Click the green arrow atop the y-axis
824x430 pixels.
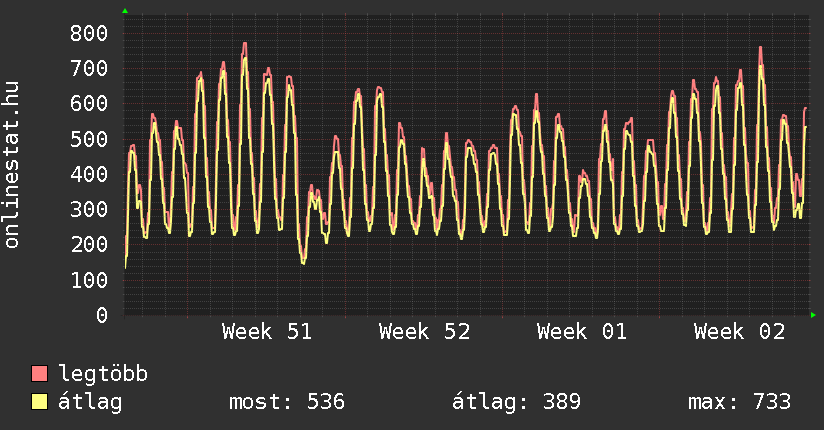(125, 11)
